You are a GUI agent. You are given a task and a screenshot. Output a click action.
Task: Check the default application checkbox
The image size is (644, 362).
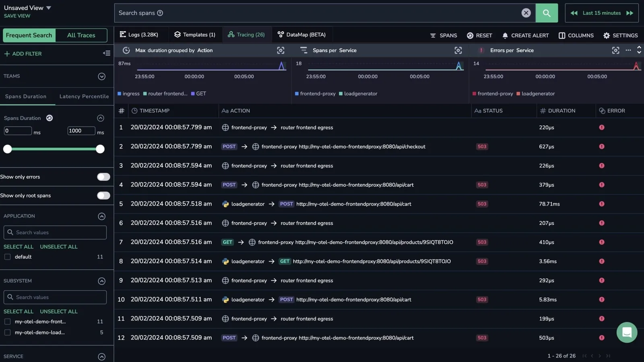[x=7, y=257]
